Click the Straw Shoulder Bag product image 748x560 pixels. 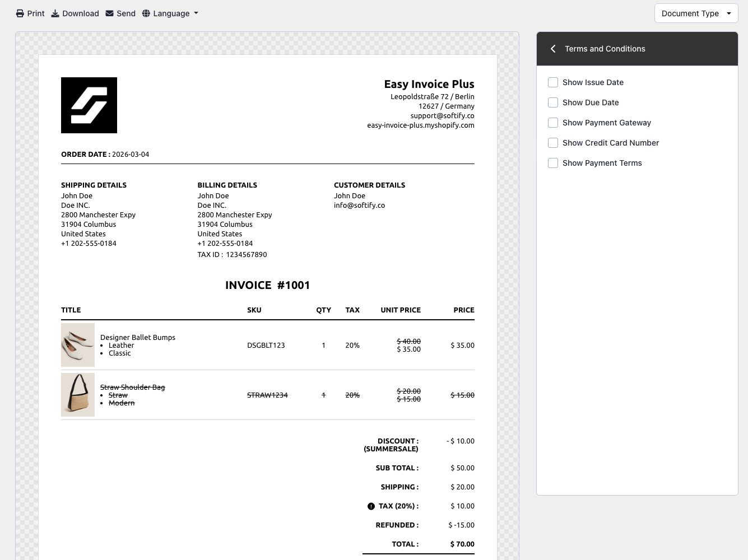[78, 395]
